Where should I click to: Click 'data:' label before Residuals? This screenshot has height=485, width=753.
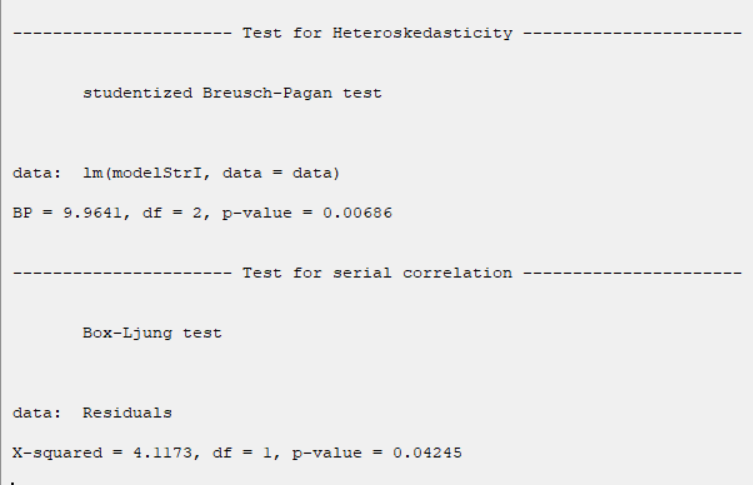coord(37,413)
